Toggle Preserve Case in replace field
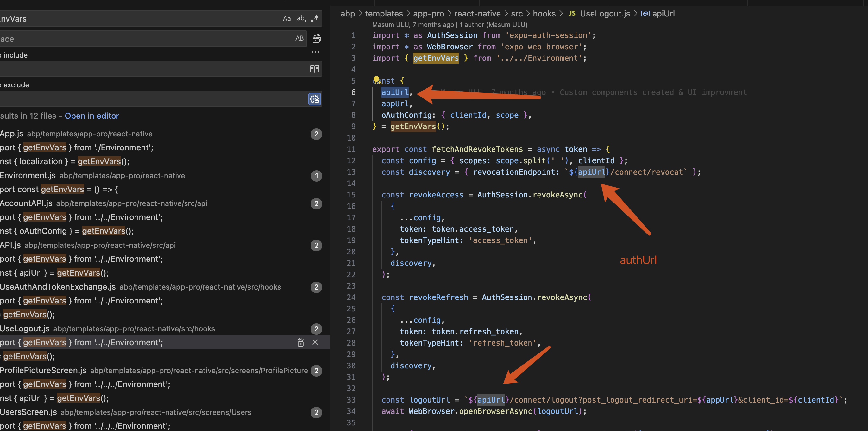This screenshot has width=868, height=431. (299, 38)
